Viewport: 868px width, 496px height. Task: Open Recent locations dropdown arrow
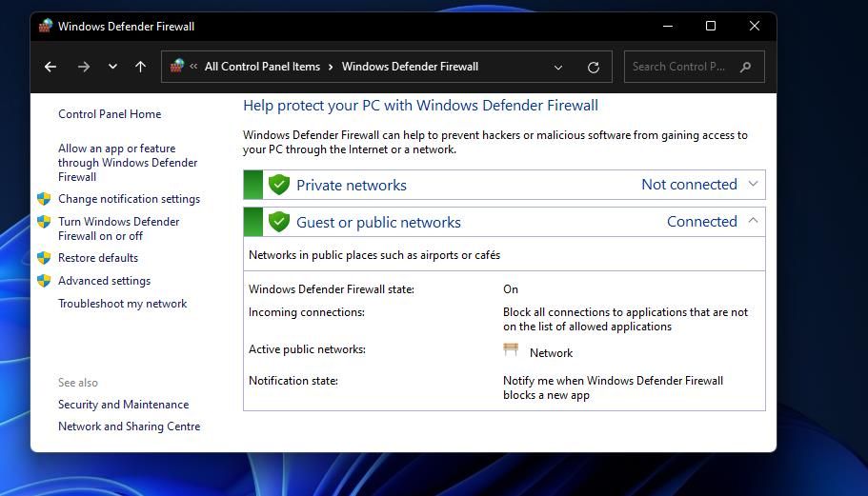point(112,67)
